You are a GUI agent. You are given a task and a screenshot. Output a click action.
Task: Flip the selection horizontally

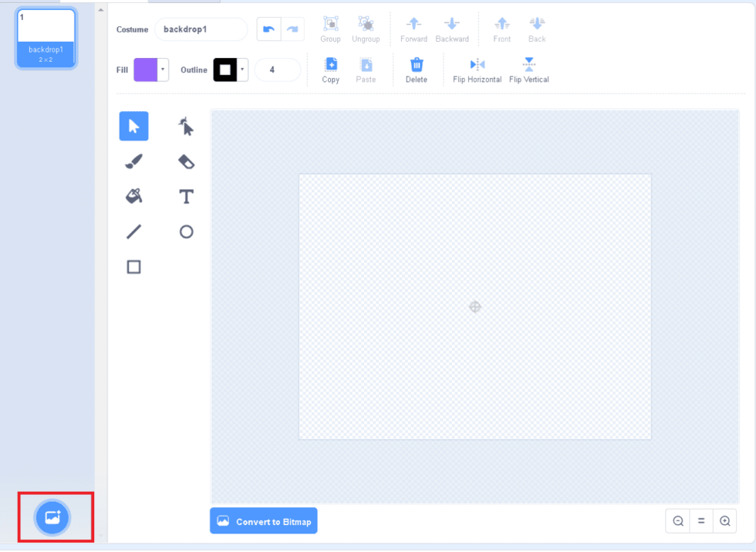[x=477, y=69]
